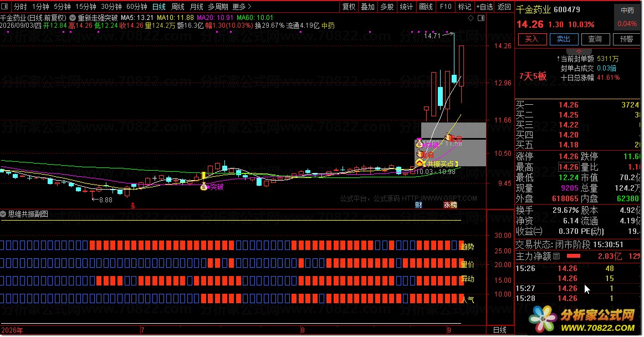Click the diamond icon above the chart
This screenshot has width=644, height=337.
[x=471, y=18]
